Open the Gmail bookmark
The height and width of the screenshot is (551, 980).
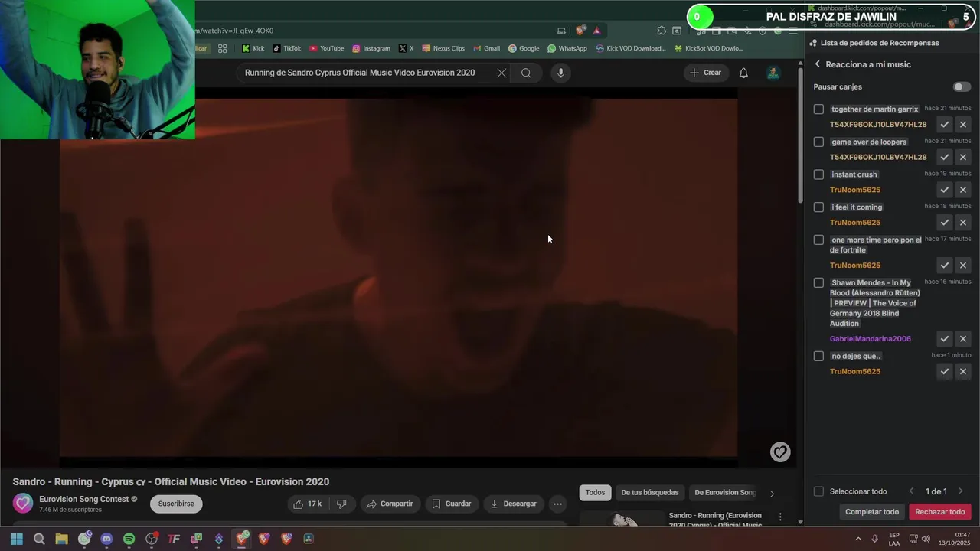(486, 48)
